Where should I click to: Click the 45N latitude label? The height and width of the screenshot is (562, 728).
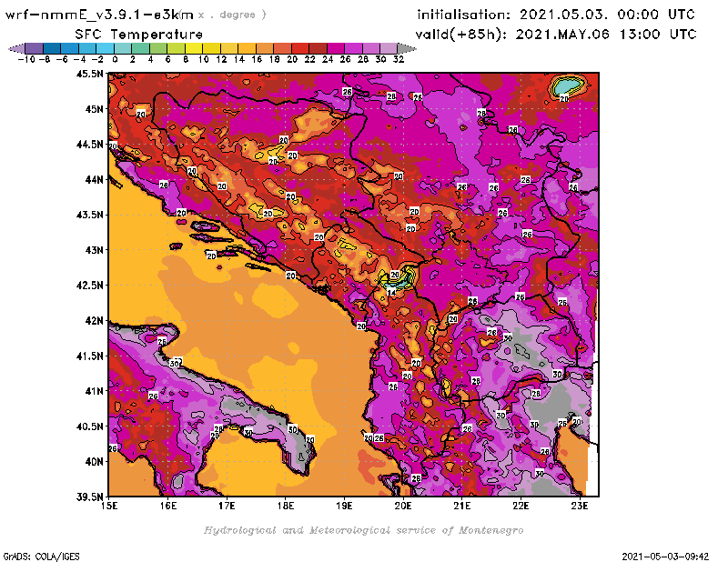pos(94,109)
